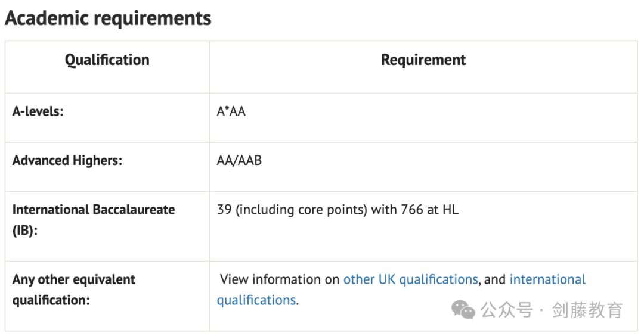Click the Any other equivalent qualification label
644x336 pixels.
73,290
